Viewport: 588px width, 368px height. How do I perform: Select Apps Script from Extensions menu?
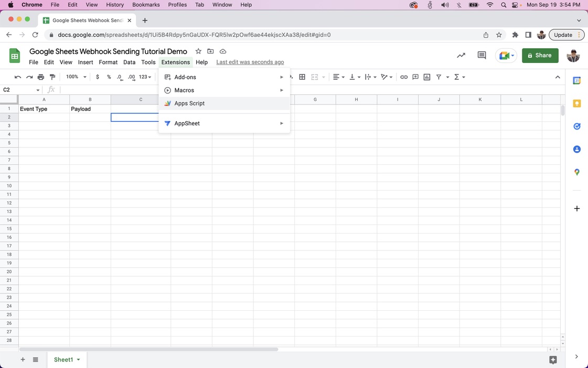pyautogui.click(x=224, y=103)
